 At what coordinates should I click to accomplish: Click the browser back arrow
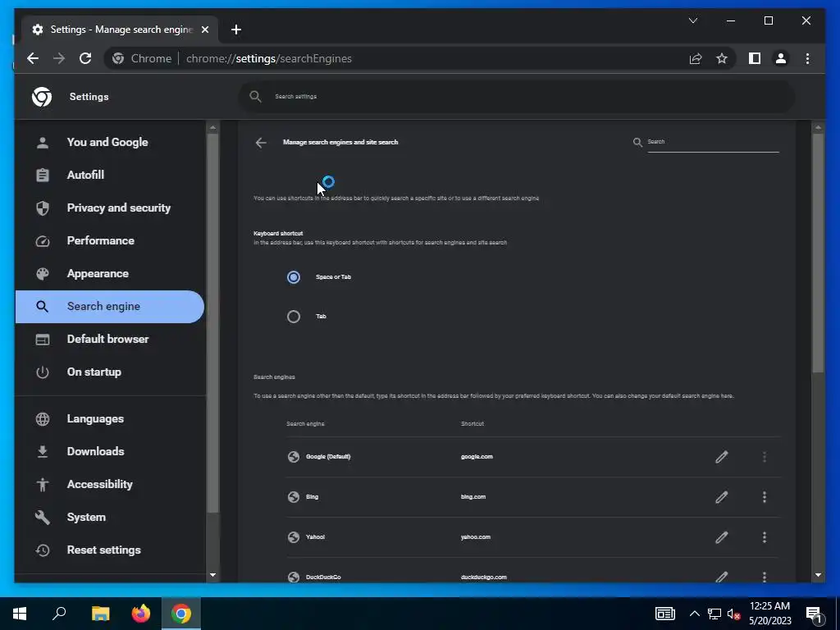click(33, 58)
